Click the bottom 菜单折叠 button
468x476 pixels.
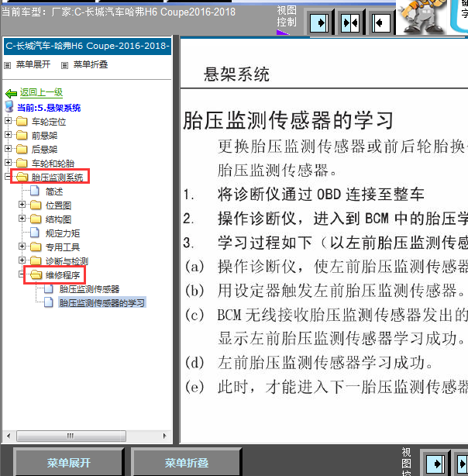click(187, 462)
